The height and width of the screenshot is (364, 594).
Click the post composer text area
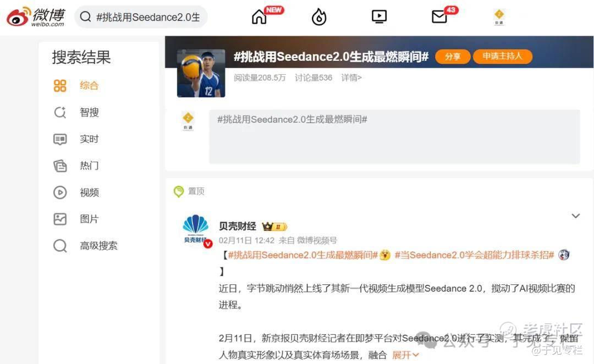point(394,136)
